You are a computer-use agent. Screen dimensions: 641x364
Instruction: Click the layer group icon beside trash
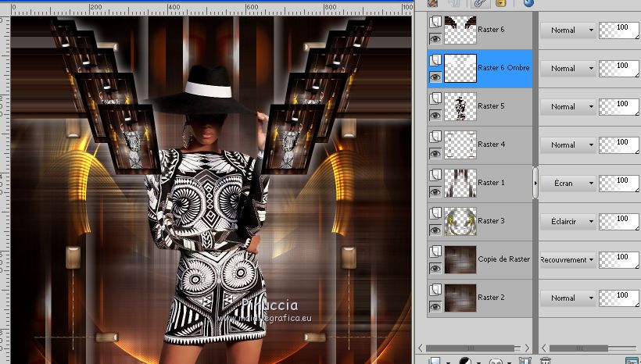pyautogui.click(x=525, y=361)
